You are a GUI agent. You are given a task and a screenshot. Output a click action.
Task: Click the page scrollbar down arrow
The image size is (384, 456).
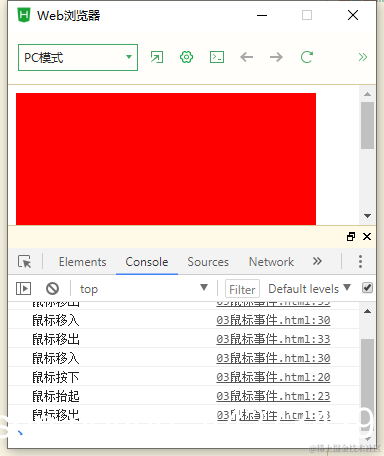point(367,216)
